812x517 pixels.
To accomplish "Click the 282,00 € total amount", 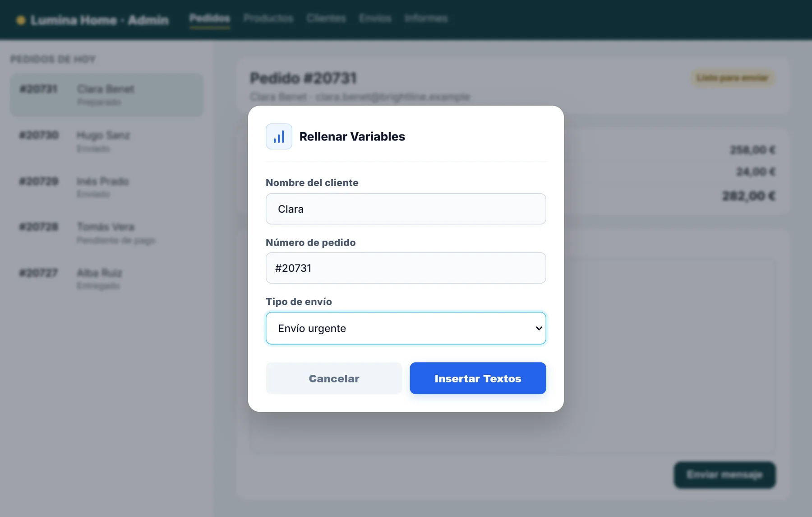I will [749, 196].
